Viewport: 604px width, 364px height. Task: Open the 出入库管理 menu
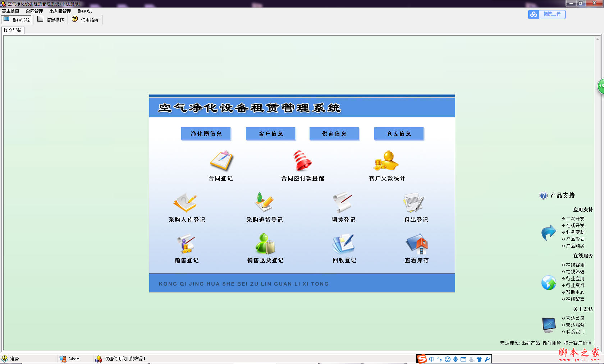pyautogui.click(x=60, y=11)
